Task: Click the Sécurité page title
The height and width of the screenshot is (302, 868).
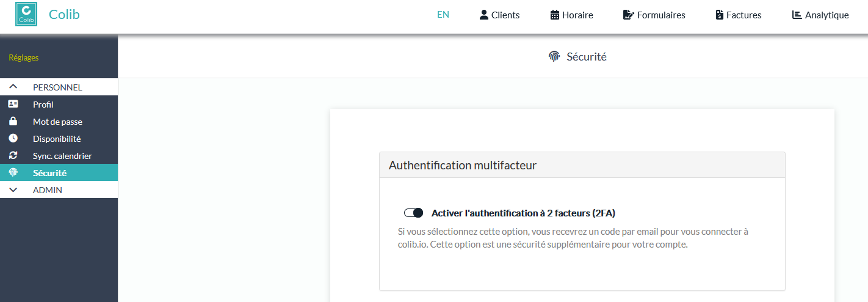Action: [x=587, y=57]
